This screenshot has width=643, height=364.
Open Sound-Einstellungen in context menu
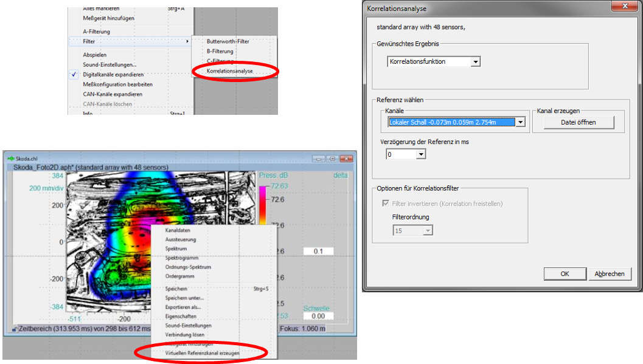pos(188,326)
